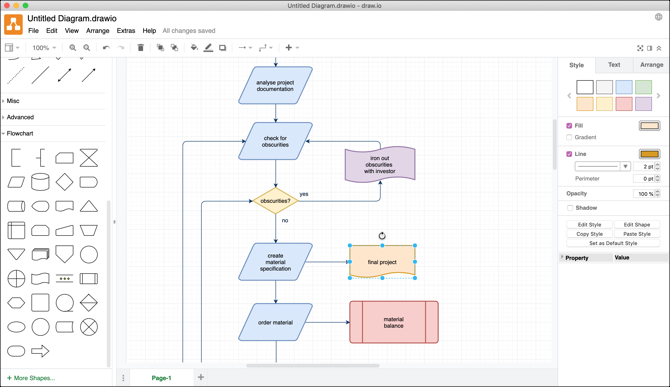Viewport: 670px width, 387px height.
Task: Open the view panels dropdown in toolbar
Action: pos(12,48)
